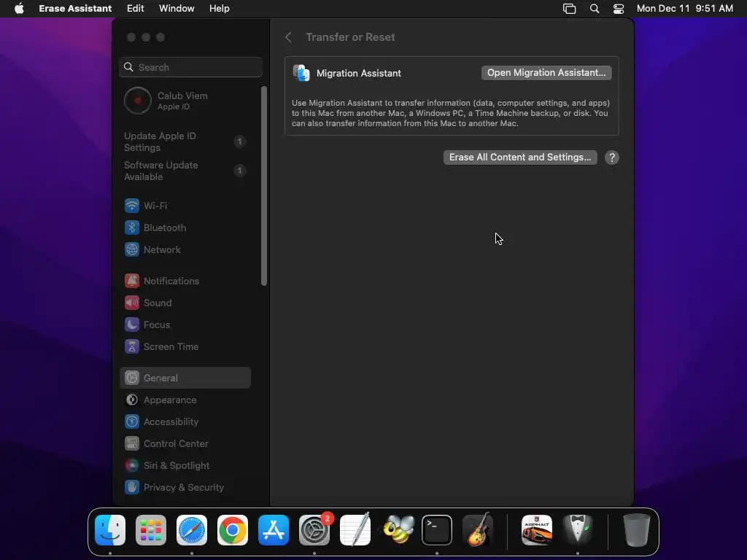This screenshot has height=560, width=747.
Task: Select Wi-Fi label in sidebar
Action: pos(155,206)
